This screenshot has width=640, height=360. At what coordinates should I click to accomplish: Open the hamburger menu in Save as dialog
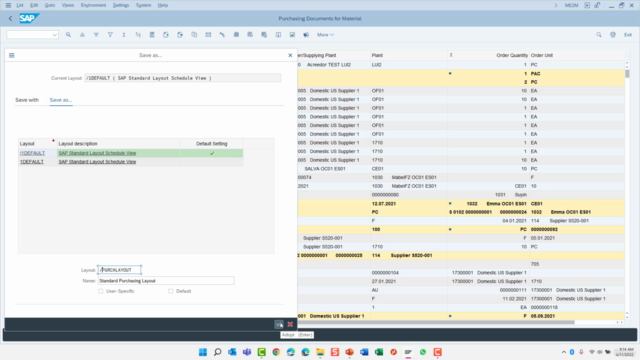point(12,55)
